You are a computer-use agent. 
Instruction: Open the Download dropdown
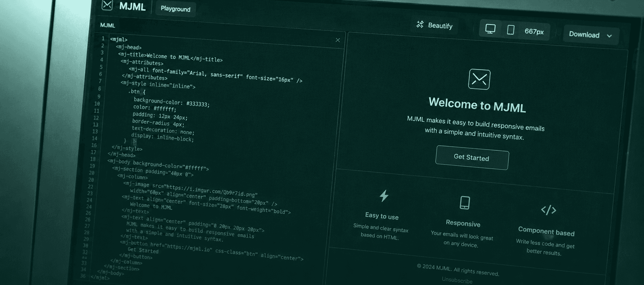591,35
